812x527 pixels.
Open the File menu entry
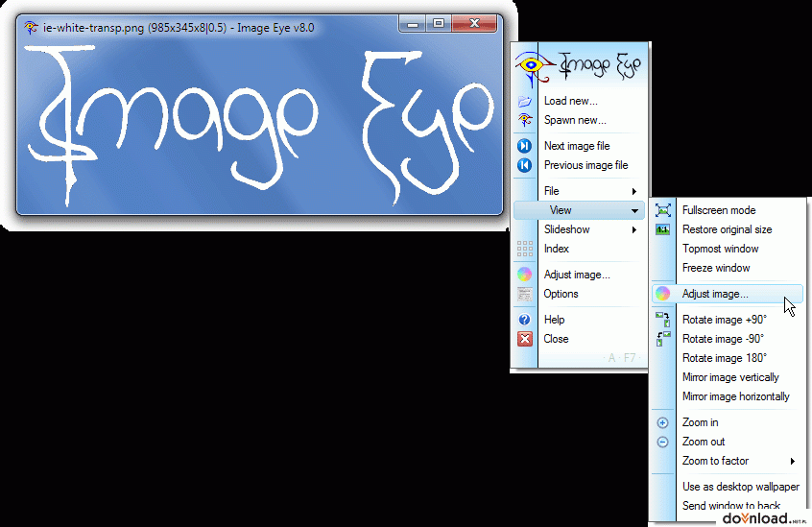[579, 191]
